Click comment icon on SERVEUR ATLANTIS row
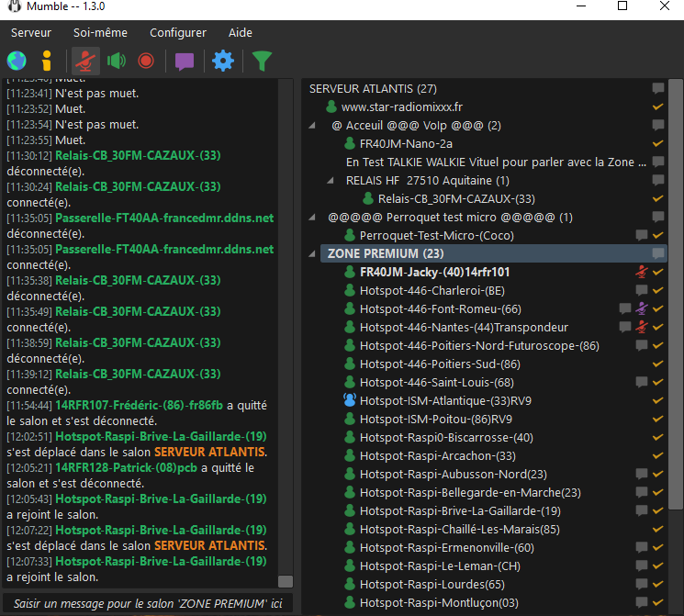This screenshot has height=616, width=684. 657,88
